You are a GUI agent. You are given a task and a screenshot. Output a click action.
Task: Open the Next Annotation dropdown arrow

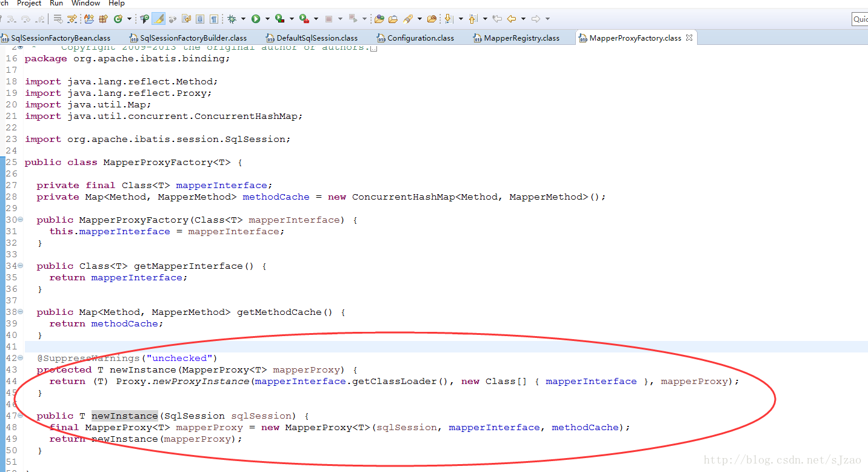(461, 19)
